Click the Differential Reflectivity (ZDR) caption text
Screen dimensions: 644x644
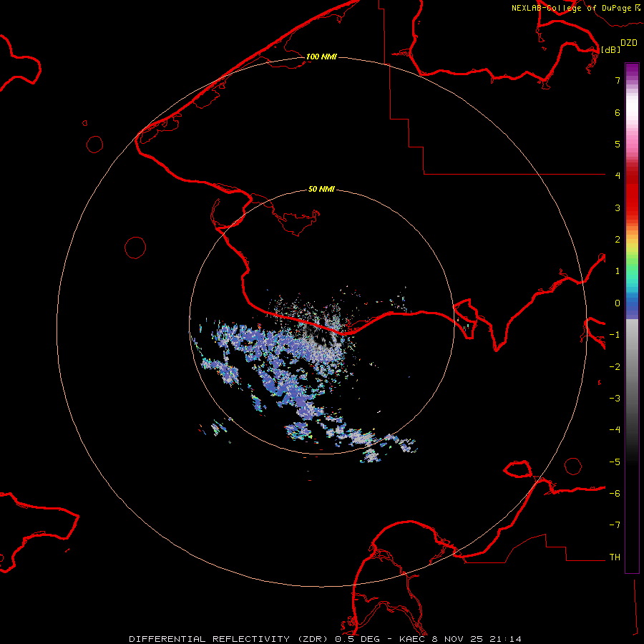(x=228, y=639)
